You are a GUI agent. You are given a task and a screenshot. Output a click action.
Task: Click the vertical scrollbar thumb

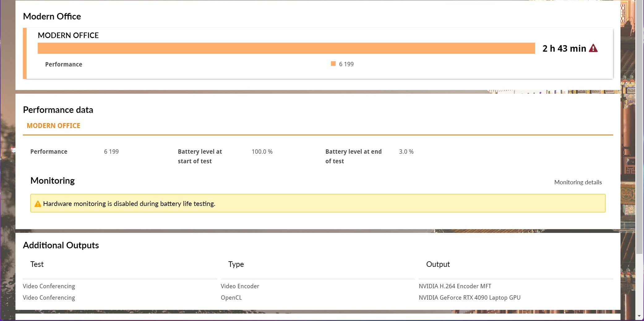[639, 127]
